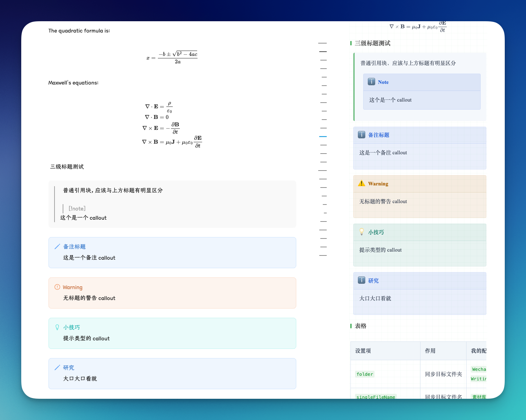Click the pencil icon beside 研究 in editor

tap(57, 368)
